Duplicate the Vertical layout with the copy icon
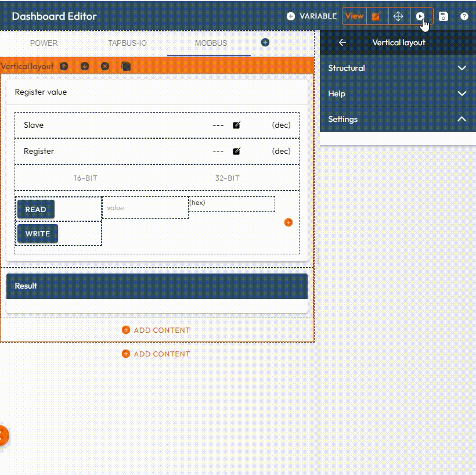 point(126,66)
